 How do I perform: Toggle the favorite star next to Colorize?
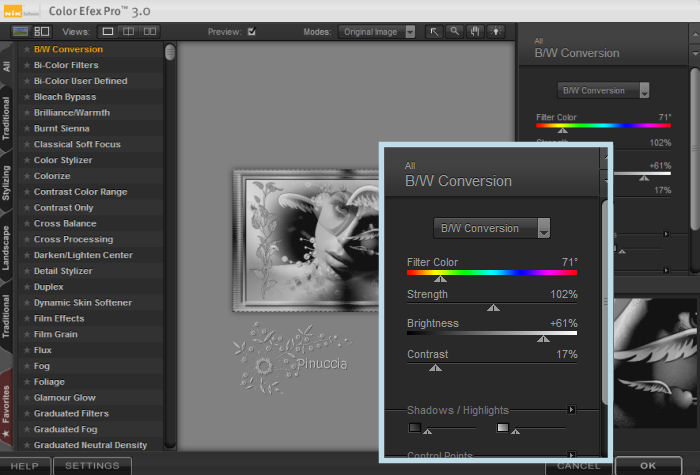click(27, 176)
